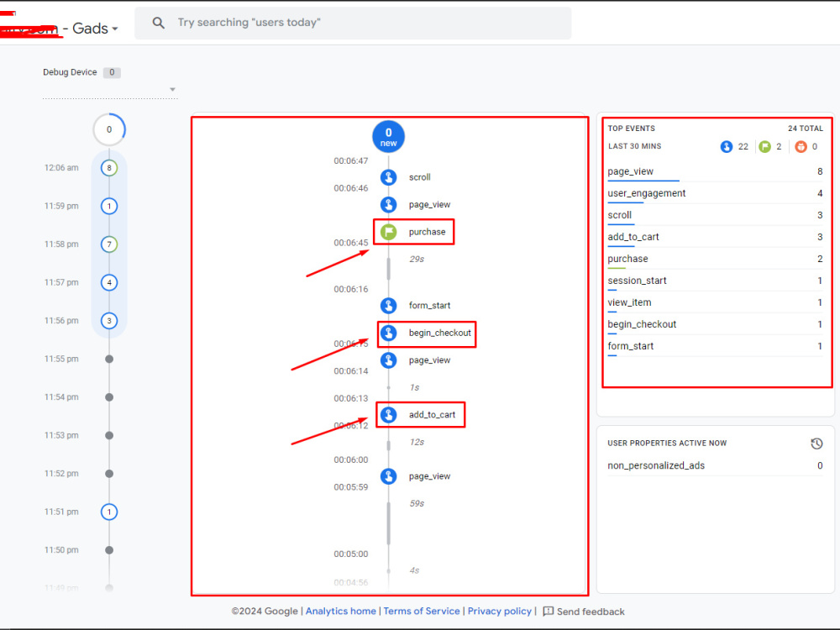Open the page_view event icon at 00:06:46
Screen dimensions: 840x630
[388, 204]
